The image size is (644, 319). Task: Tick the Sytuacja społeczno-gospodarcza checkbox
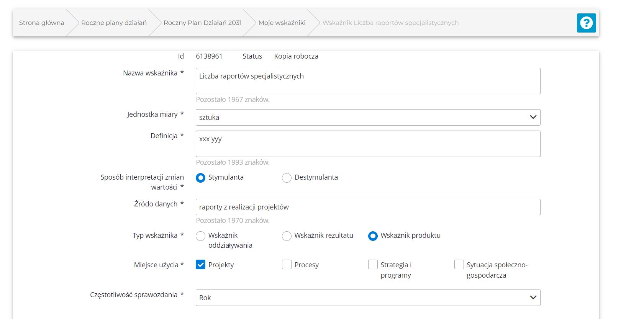click(459, 265)
